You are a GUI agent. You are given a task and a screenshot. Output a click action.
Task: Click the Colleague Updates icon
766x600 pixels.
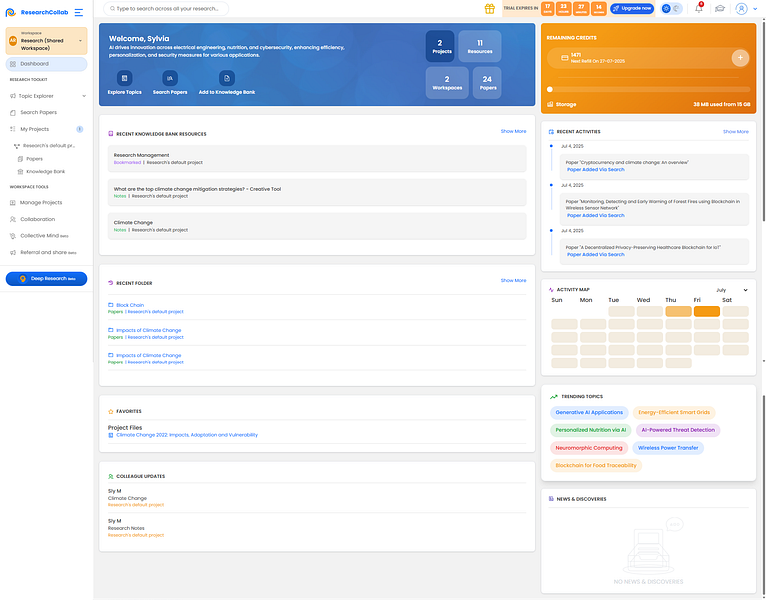111,476
